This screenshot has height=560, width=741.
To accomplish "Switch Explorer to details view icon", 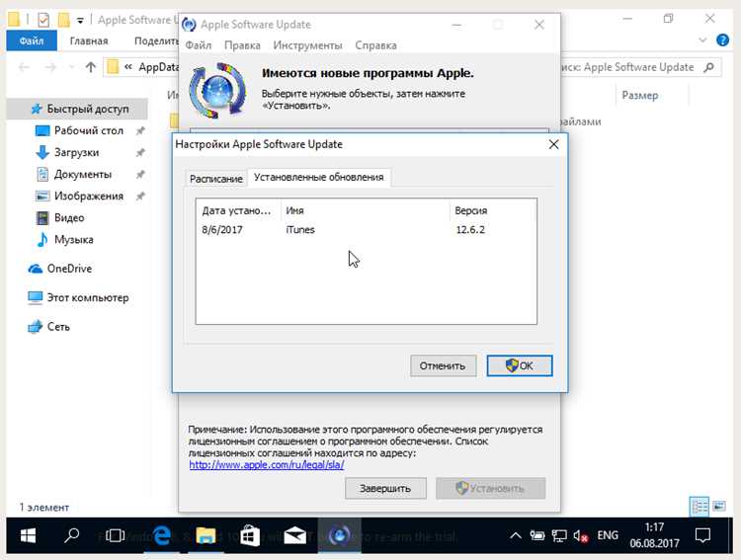I will click(700, 507).
